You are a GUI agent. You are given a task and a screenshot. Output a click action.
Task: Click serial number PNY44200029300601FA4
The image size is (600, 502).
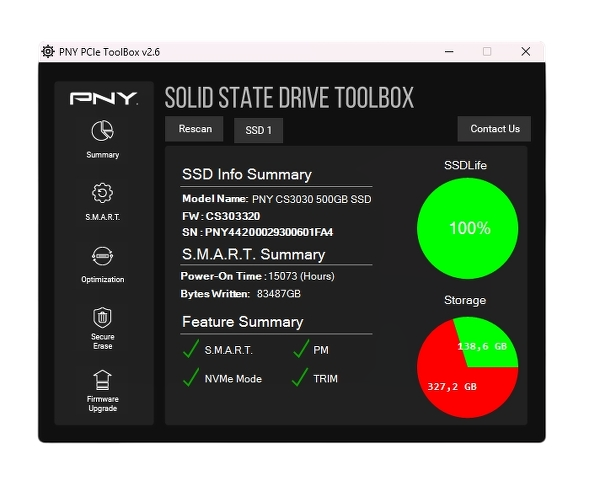(x=269, y=232)
